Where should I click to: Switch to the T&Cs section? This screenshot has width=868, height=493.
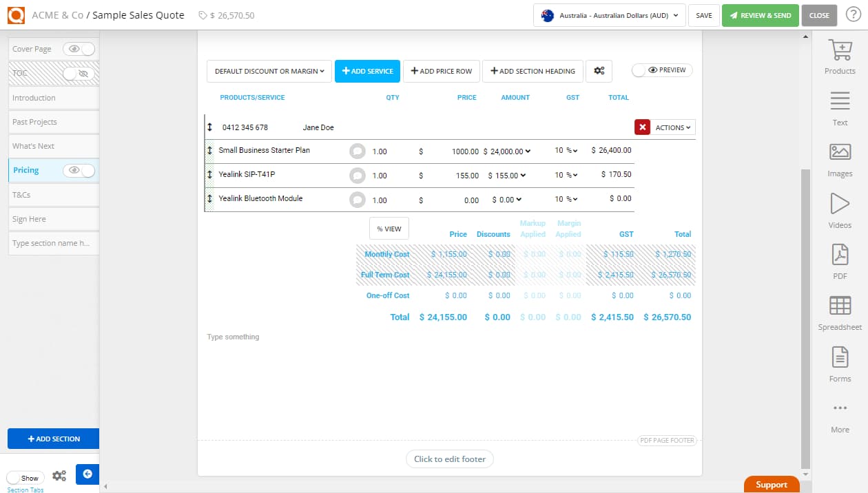53,194
